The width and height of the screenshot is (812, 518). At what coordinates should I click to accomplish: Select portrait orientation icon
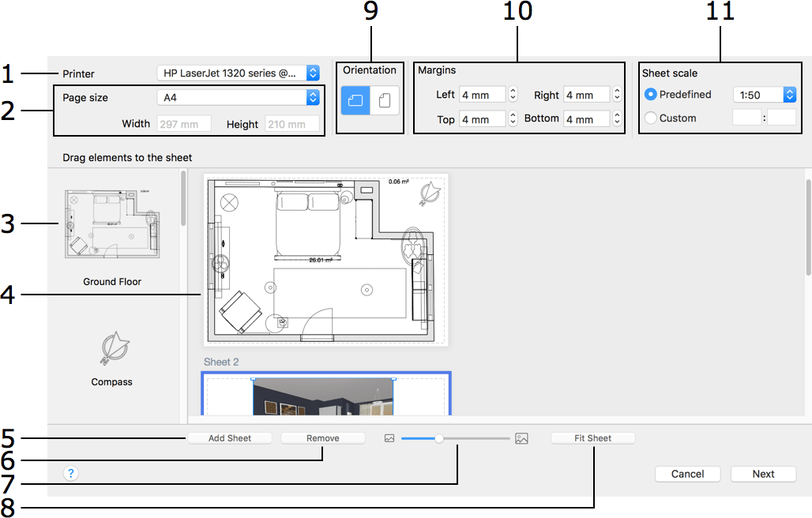[x=385, y=101]
